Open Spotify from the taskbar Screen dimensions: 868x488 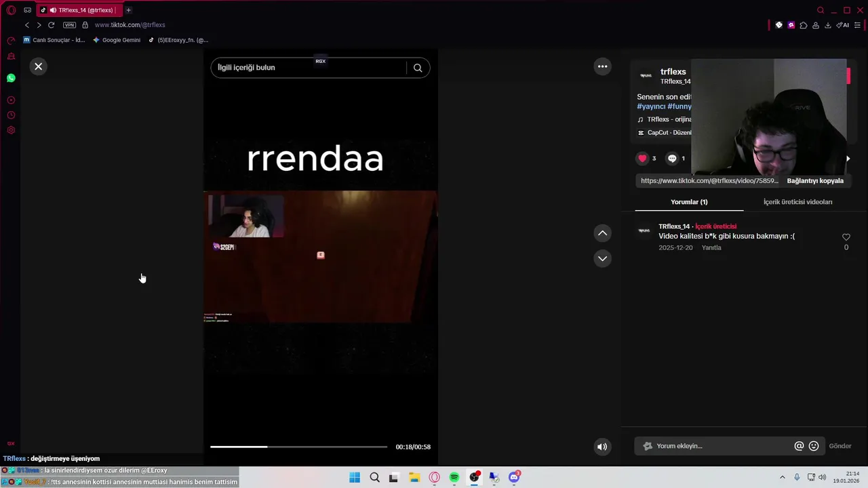coord(454,477)
